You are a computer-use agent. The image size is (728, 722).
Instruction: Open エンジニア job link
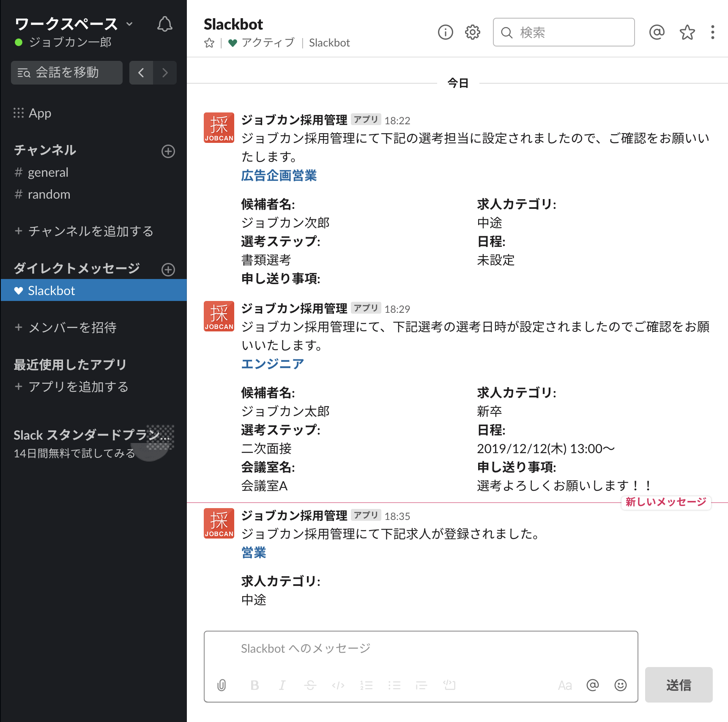[x=273, y=364]
